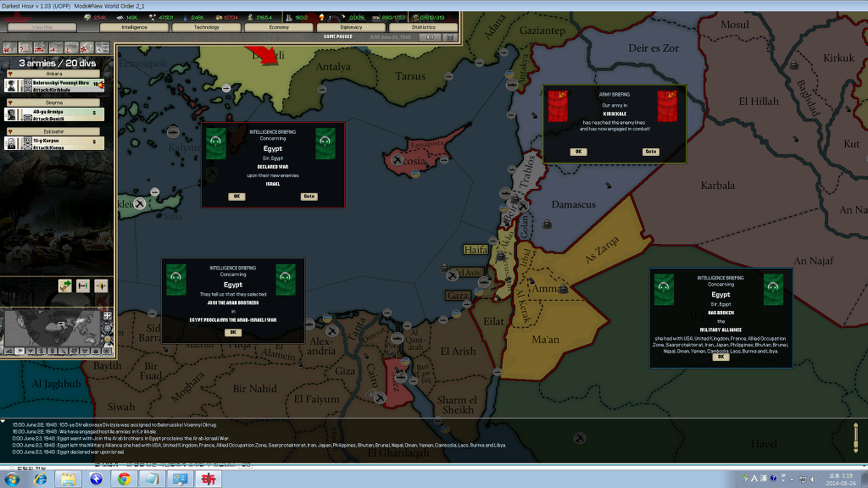Collapse the message log with top-left arrow
This screenshot has width=868, height=488.
click(x=3, y=422)
